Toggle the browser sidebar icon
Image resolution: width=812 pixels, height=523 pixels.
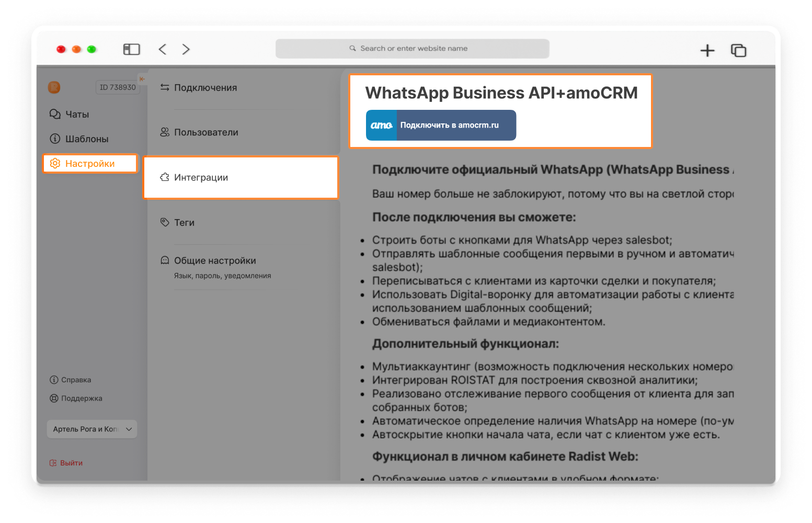point(131,49)
